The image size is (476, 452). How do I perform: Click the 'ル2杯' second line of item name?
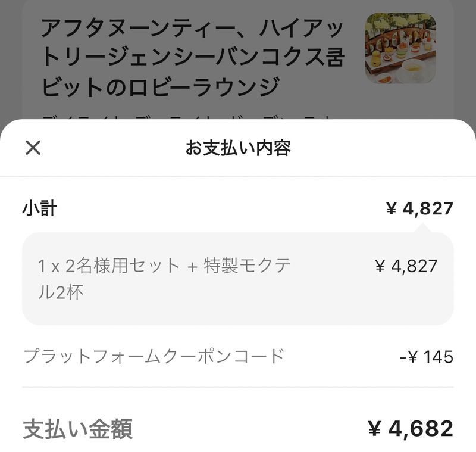61,293
